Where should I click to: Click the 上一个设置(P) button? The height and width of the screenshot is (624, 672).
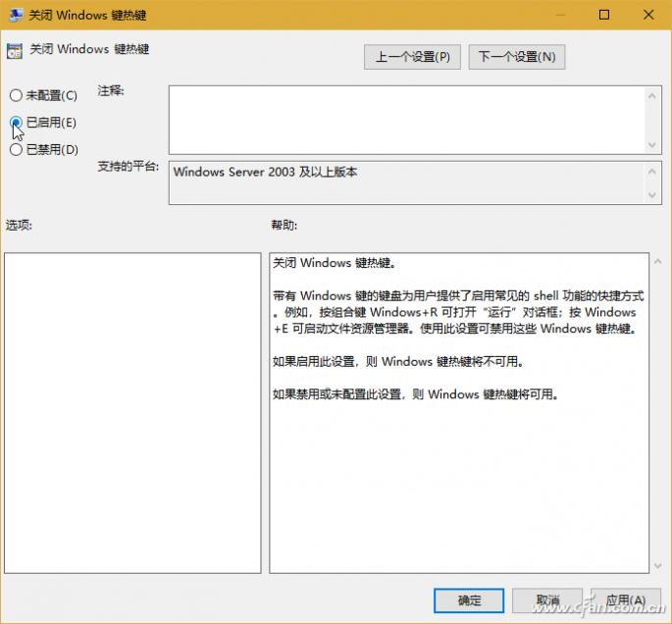tap(412, 57)
